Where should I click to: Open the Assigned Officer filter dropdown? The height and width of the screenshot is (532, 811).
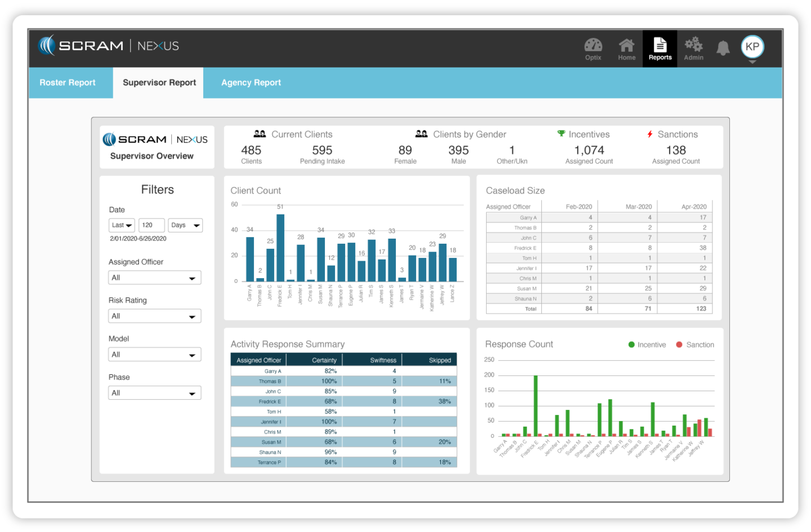pyautogui.click(x=154, y=277)
